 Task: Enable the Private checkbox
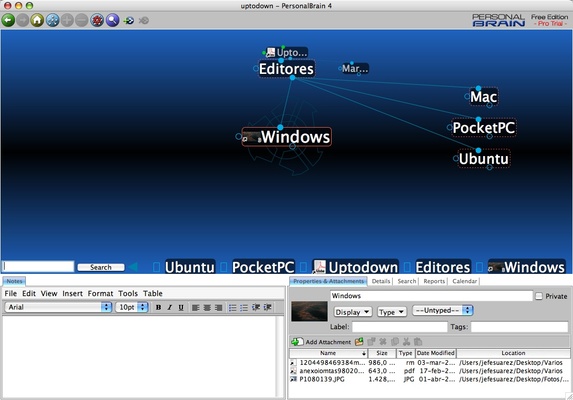pyautogui.click(x=539, y=296)
